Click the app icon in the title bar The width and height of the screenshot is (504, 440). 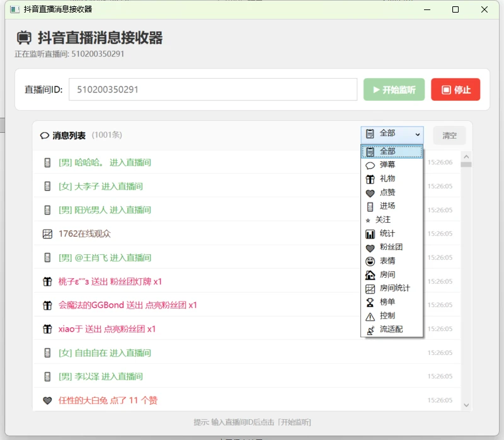pos(14,9)
